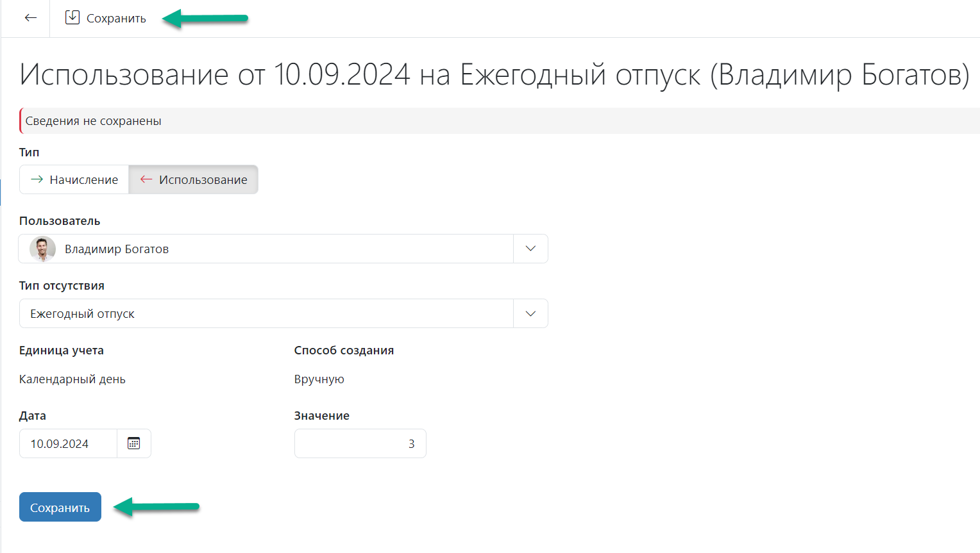Click the date field showing 10.09.2024
This screenshot has height=553, width=980.
pyautogui.click(x=69, y=443)
